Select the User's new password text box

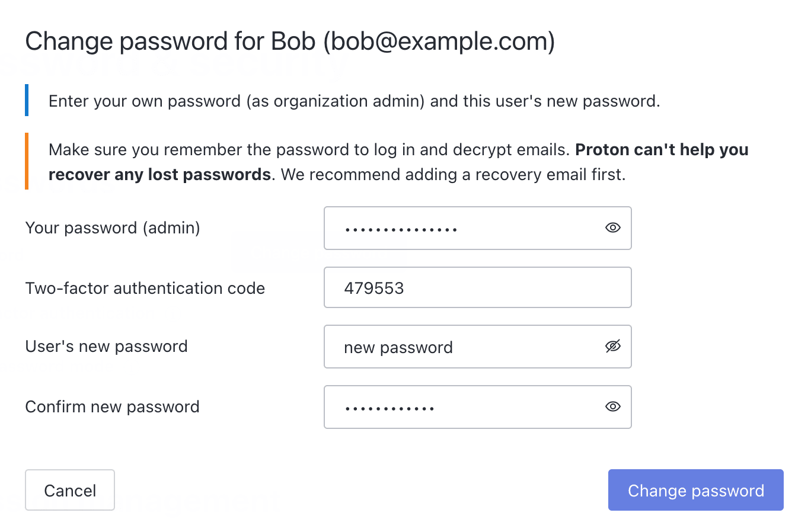click(462, 347)
